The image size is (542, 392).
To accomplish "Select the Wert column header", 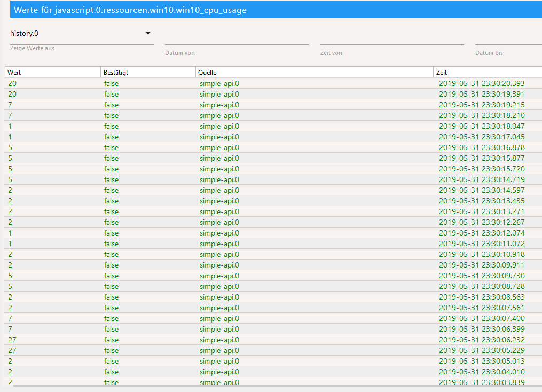I will [52, 72].
